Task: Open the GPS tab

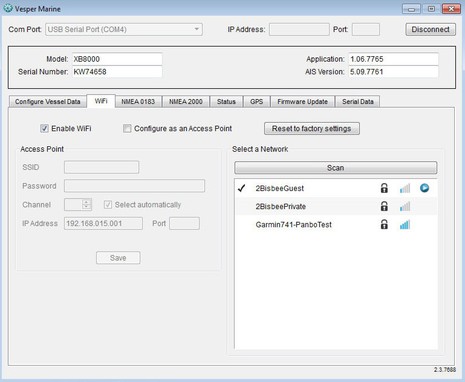Action: 256,102
